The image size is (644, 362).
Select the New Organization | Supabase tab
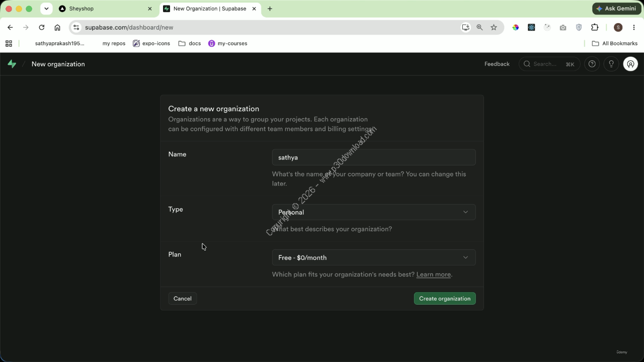pyautogui.click(x=210, y=9)
